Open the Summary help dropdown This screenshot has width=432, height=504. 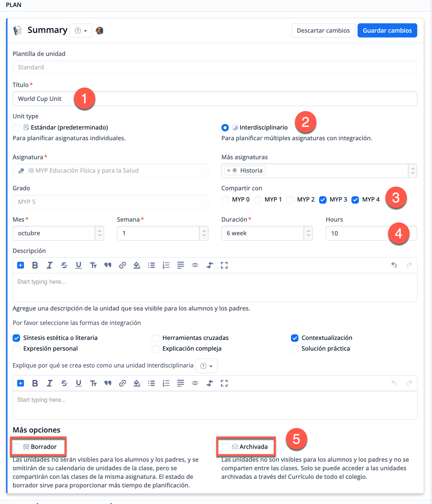81,31
